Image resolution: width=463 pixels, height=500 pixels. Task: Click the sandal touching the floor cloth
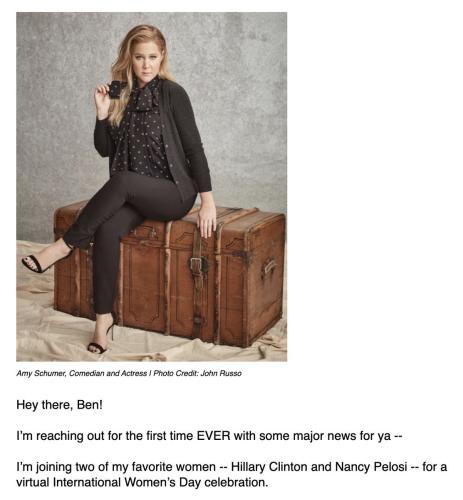point(101,340)
